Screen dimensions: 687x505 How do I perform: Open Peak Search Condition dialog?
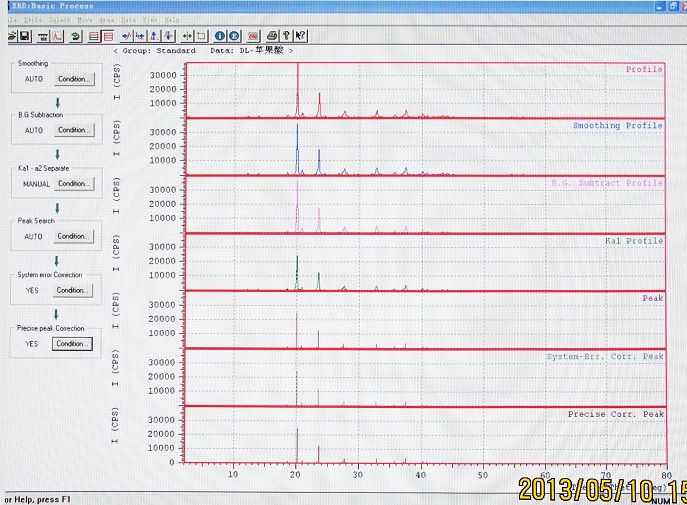(x=73, y=236)
